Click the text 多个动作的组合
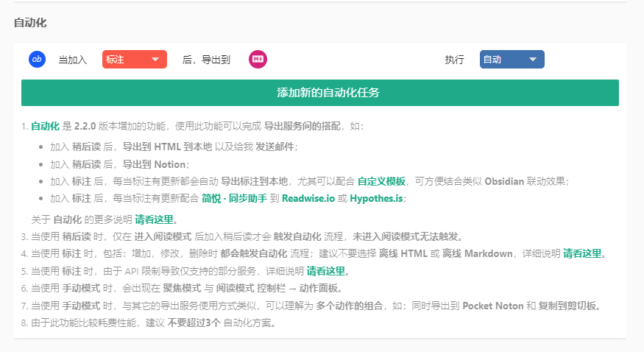The height and width of the screenshot is (352, 644). pyautogui.click(x=350, y=306)
